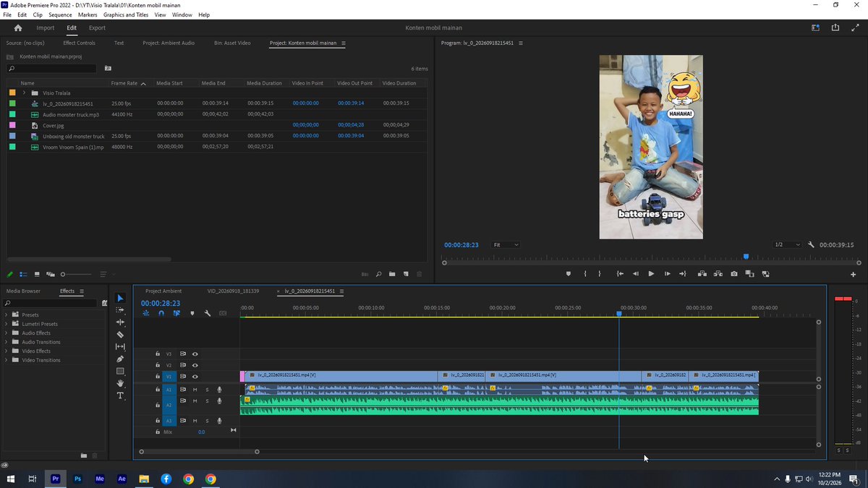Image resolution: width=868 pixels, height=488 pixels.
Task: Select the Razor tool
Action: click(120, 335)
